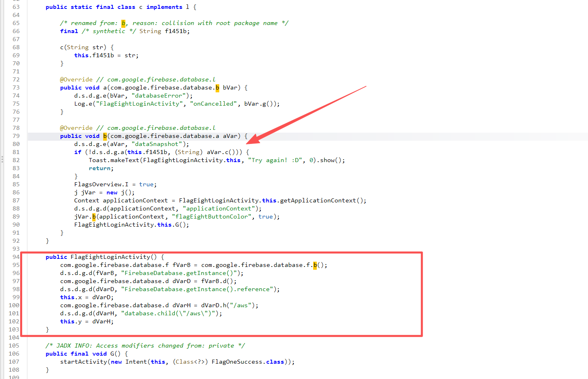This screenshot has width=588, height=379.
Task: Click the getApplicationContext method call
Action: coord(318,200)
